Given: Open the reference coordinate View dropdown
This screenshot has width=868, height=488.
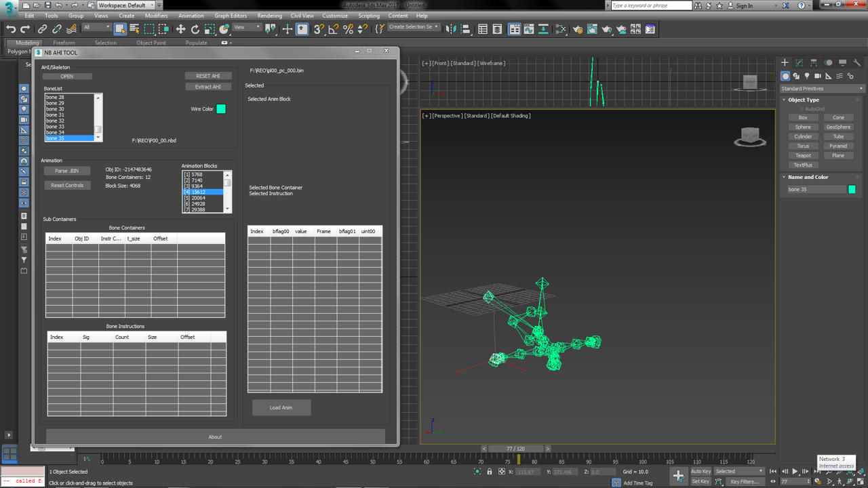Looking at the screenshot, I should (x=246, y=28).
